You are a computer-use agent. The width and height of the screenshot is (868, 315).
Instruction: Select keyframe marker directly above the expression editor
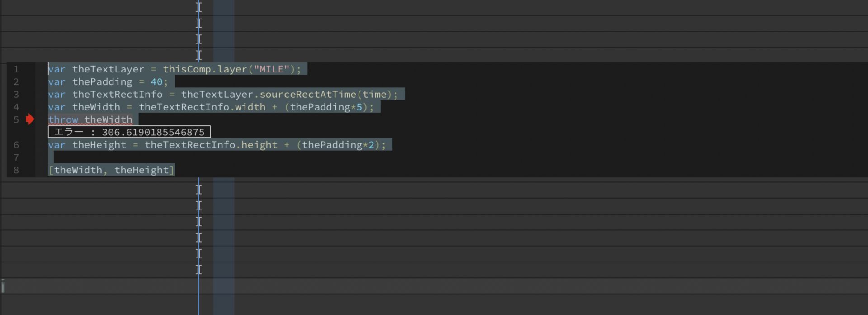(198, 55)
